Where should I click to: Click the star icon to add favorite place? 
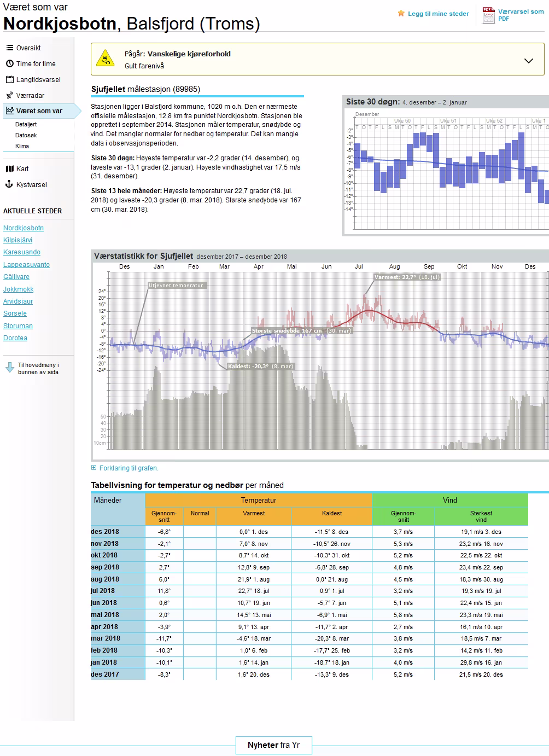[x=401, y=14]
